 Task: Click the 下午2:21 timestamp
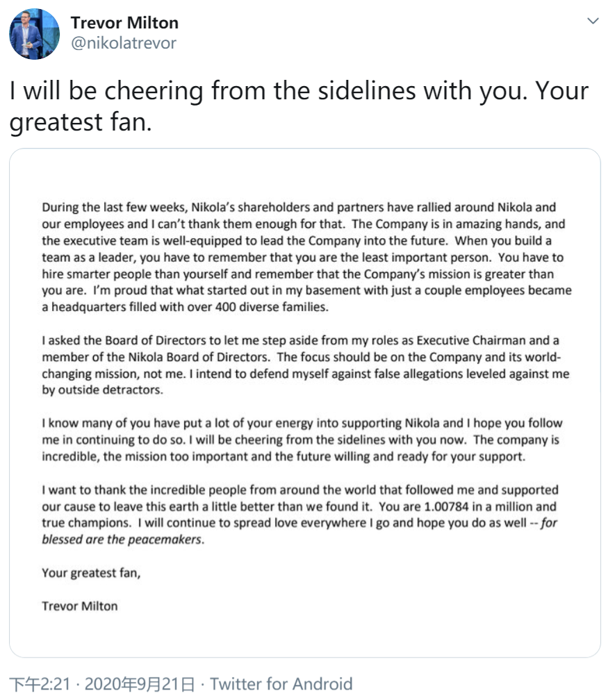point(38,684)
